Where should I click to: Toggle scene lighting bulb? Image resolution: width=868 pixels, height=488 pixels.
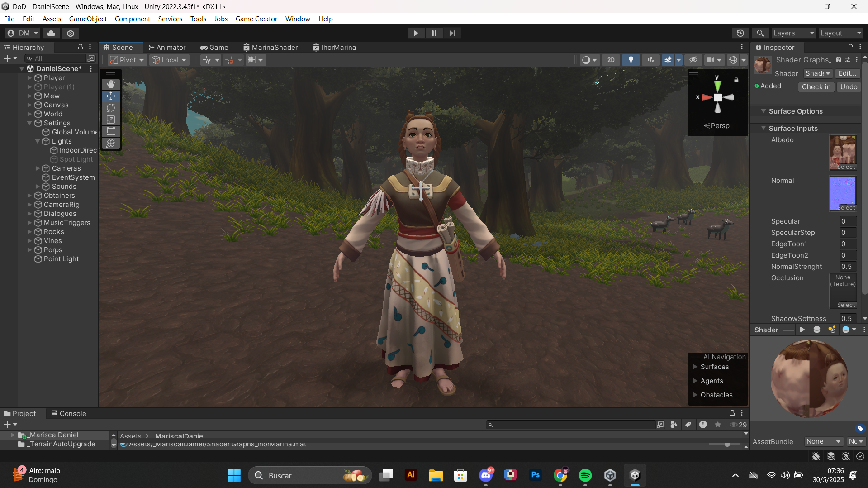(x=631, y=60)
